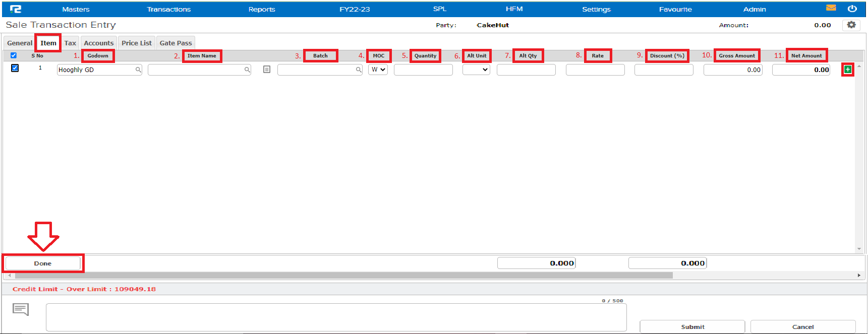Viewport: 868px width, 334px height.
Task: Click the Done button
Action: coord(43,263)
